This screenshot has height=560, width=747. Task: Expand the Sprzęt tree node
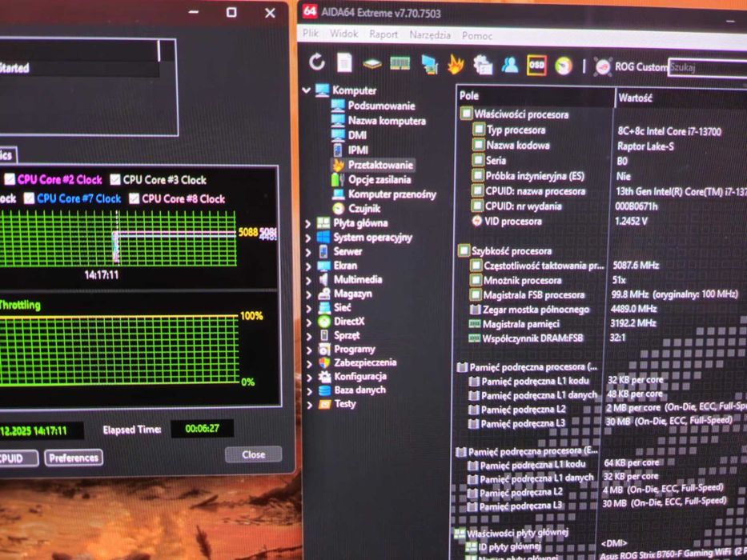point(309,336)
